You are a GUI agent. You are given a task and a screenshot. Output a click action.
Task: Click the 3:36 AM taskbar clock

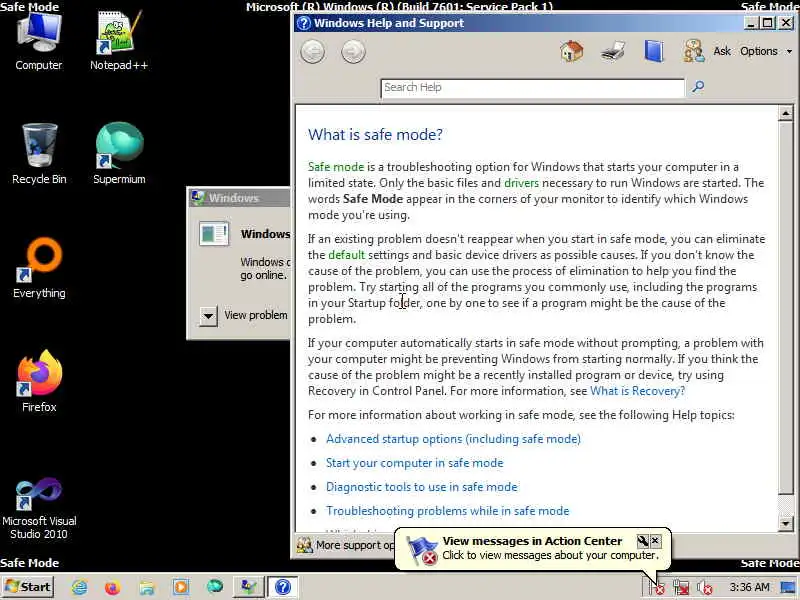tap(749, 587)
